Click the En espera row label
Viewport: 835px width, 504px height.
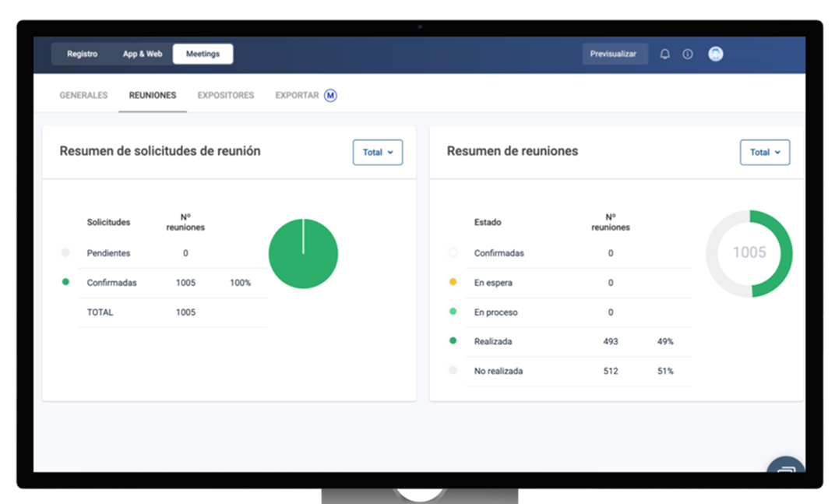(493, 283)
